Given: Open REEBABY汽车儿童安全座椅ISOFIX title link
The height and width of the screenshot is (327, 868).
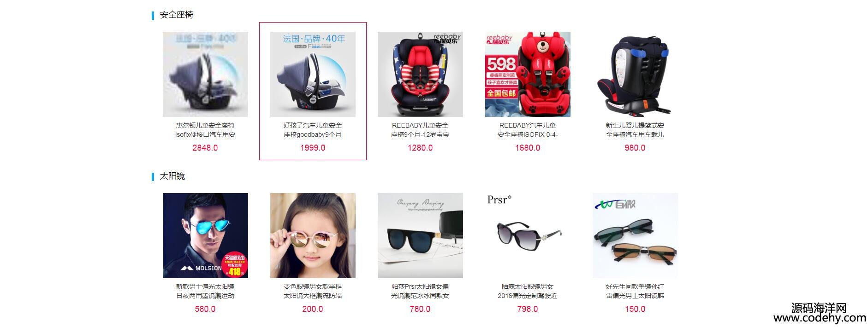Looking at the screenshot, I should (x=528, y=130).
